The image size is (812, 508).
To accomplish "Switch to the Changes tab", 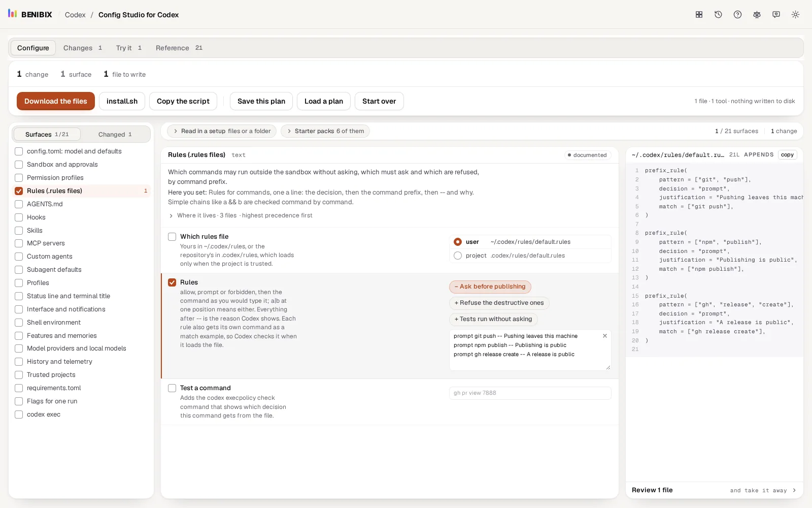I will [x=82, y=48].
